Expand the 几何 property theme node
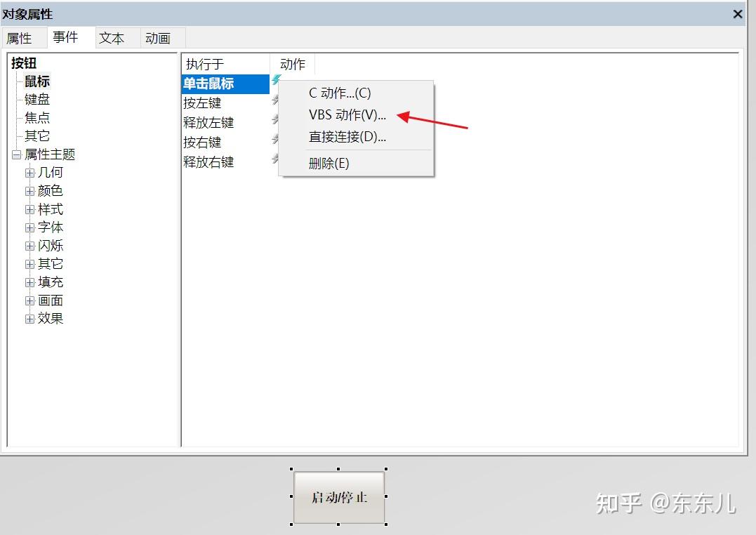The width and height of the screenshot is (756, 535). (x=29, y=172)
